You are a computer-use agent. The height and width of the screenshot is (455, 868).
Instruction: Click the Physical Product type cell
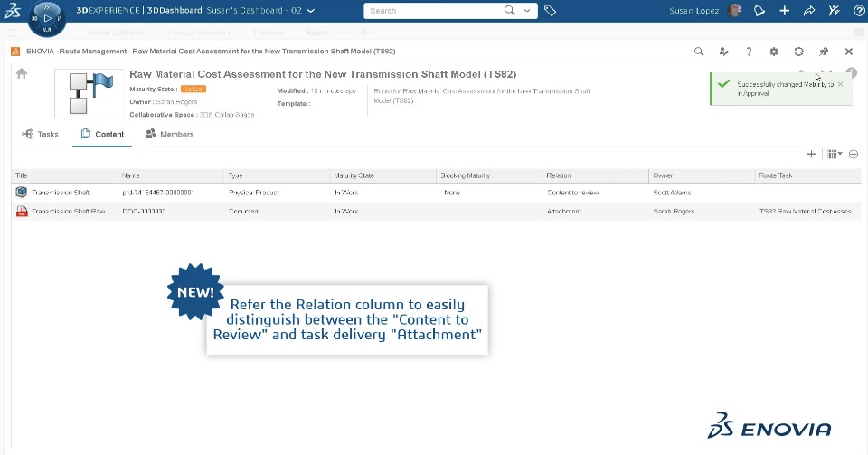254,193
